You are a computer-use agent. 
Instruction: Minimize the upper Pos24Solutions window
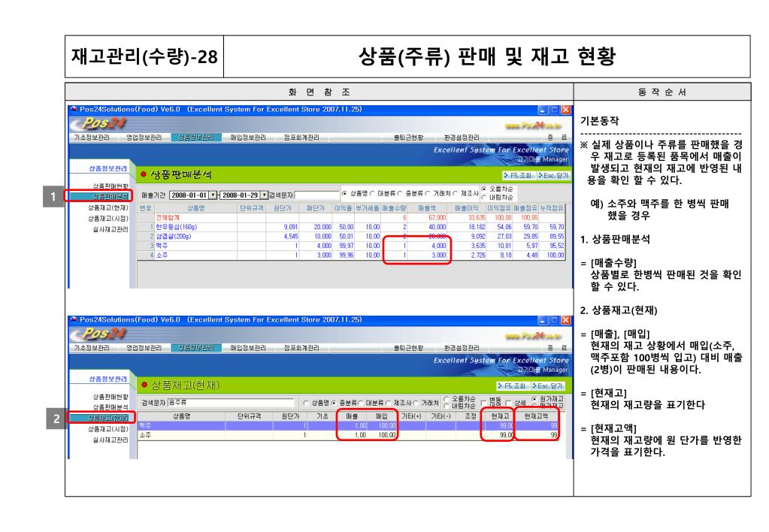[543, 110]
